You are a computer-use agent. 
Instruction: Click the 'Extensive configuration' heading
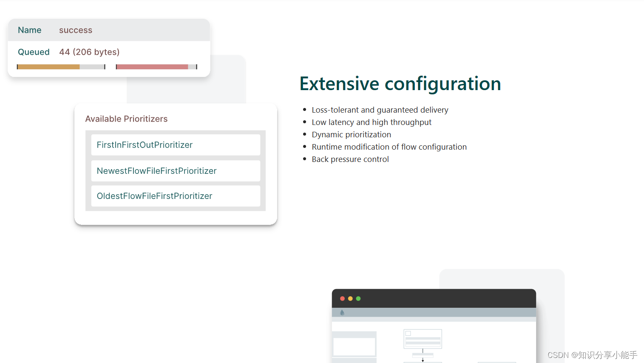pos(400,84)
